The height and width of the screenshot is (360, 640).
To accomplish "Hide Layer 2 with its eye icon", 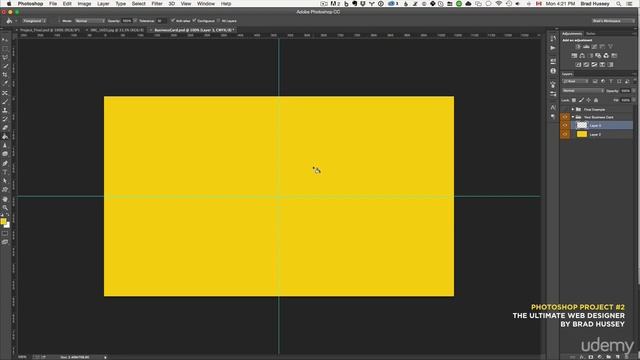I will pyautogui.click(x=565, y=134).
